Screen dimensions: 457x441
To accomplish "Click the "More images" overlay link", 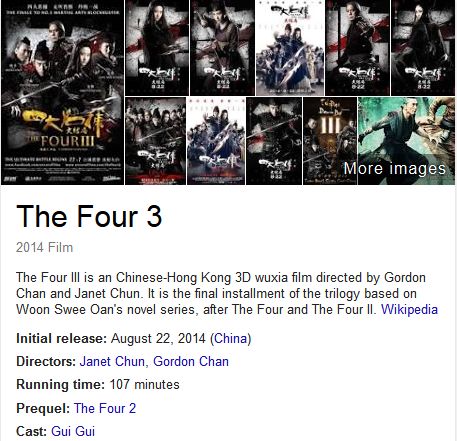I will pos(395,168).
